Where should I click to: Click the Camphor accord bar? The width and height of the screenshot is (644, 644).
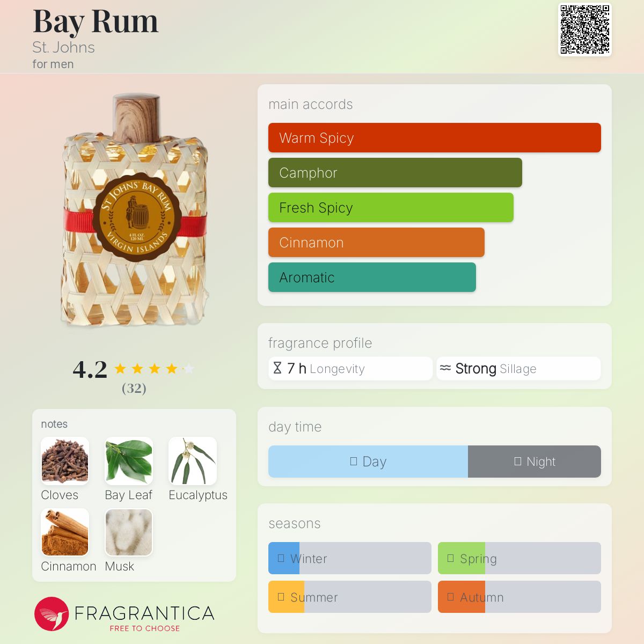[x=395, y=173]
